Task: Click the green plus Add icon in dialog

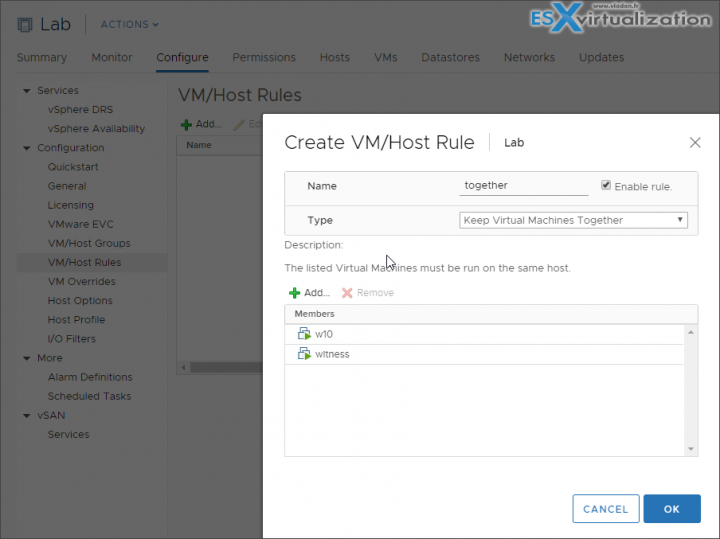Action: click(x=294, y=293)
